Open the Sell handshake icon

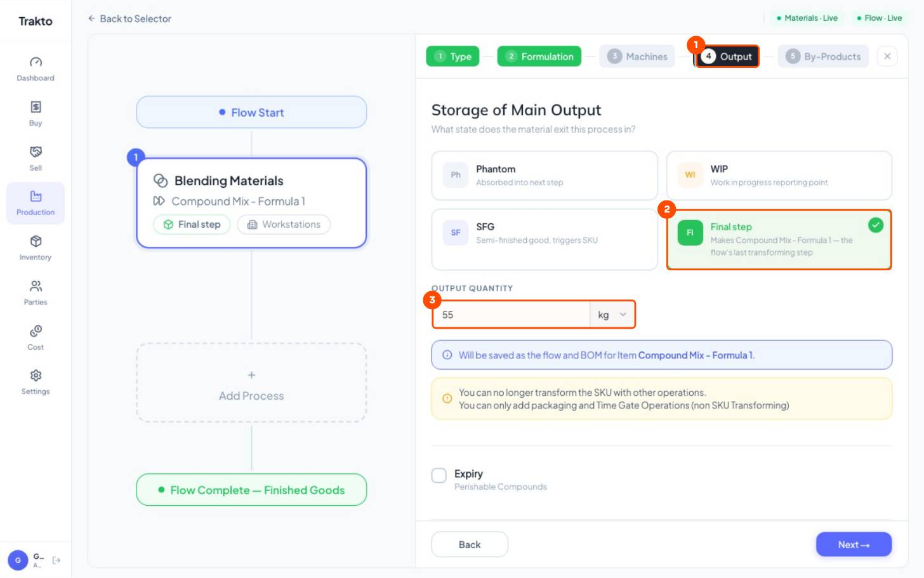[x=36, y=152]
